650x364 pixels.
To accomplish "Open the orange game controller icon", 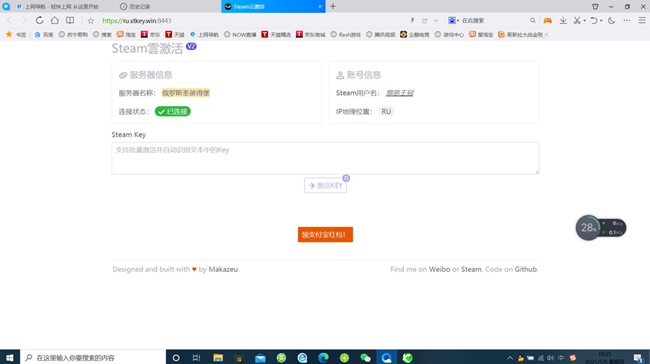I will [548, 20].
